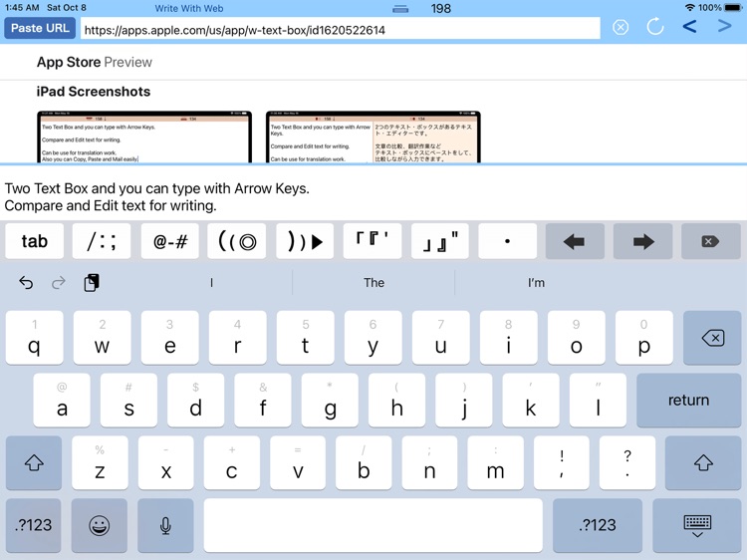Tap the t key
Screen dimensions: 747x560
coord(306,338)
